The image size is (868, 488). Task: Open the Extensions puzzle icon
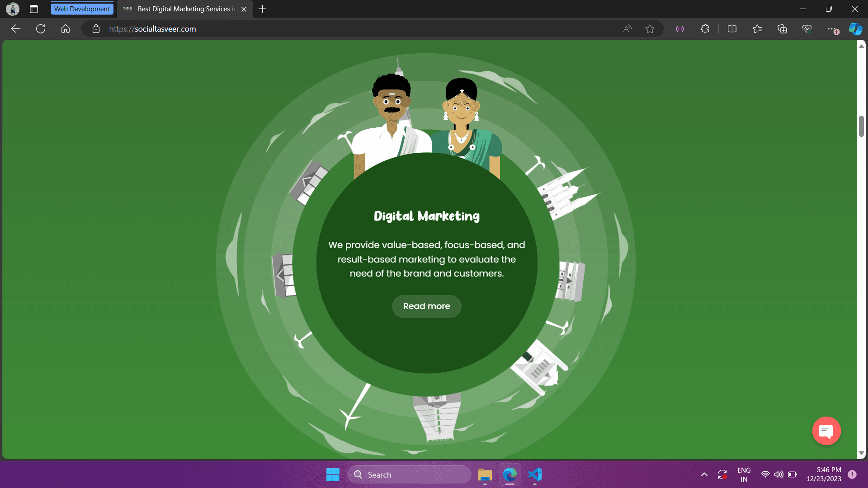[705, 29]
